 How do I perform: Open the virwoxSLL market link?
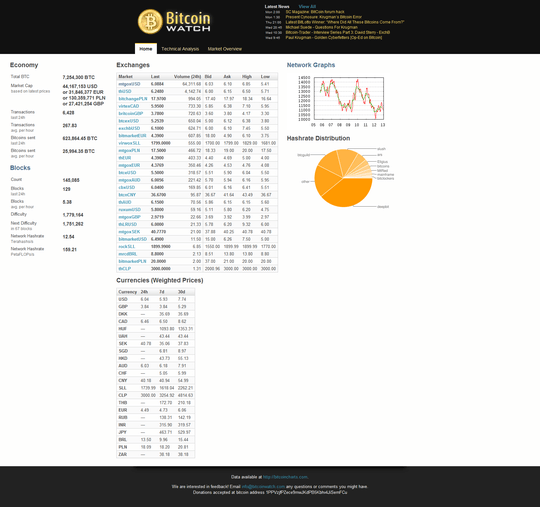click(x=129, y=143)
